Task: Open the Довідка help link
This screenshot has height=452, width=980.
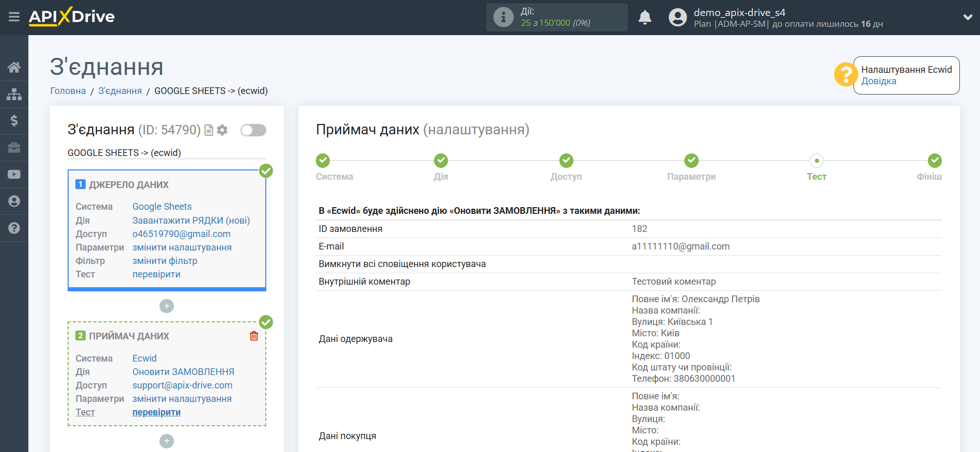Action: click(878, 81)
